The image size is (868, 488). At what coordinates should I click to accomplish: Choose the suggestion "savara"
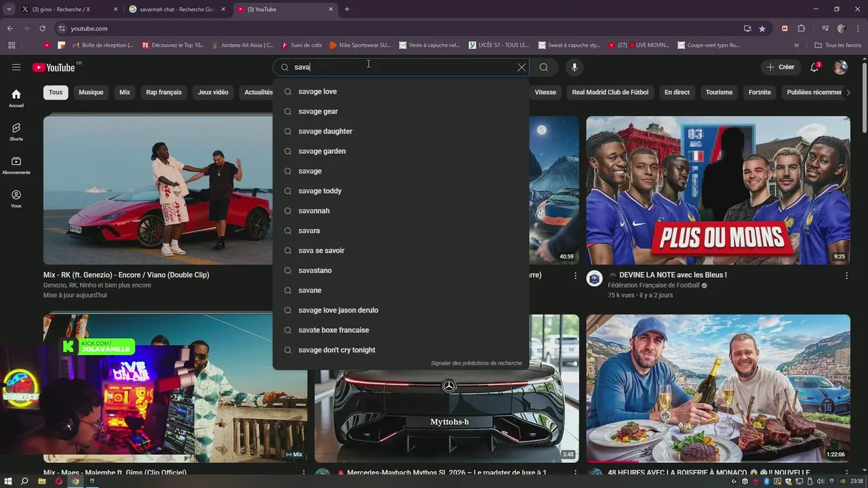click(x=401, y=230)
